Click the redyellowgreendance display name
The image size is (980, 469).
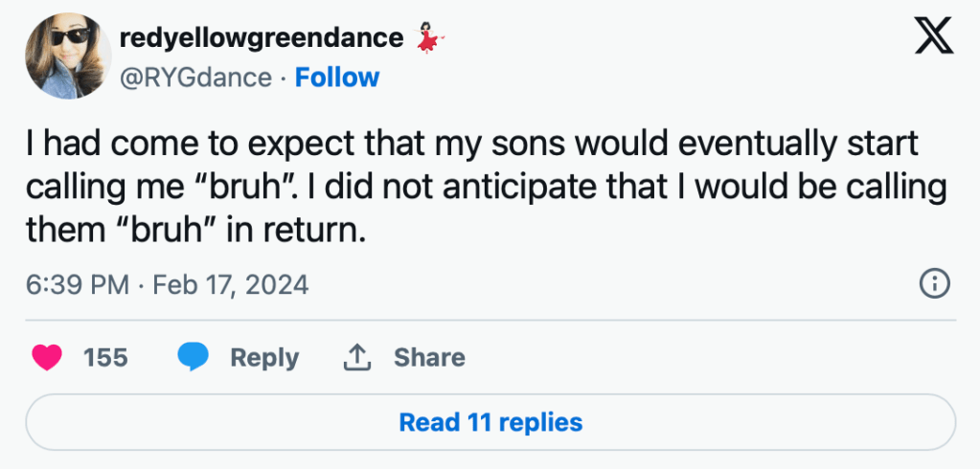point(262,38)
